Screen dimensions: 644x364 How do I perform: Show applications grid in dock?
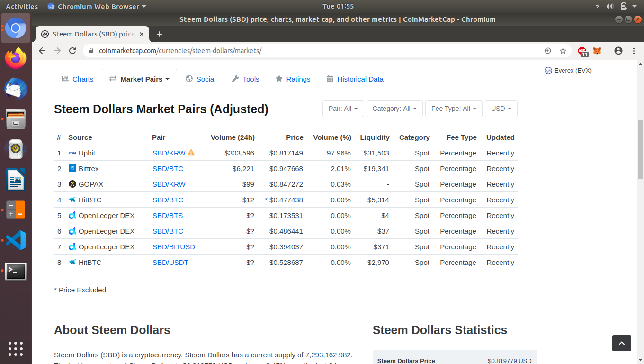[16, 348]
